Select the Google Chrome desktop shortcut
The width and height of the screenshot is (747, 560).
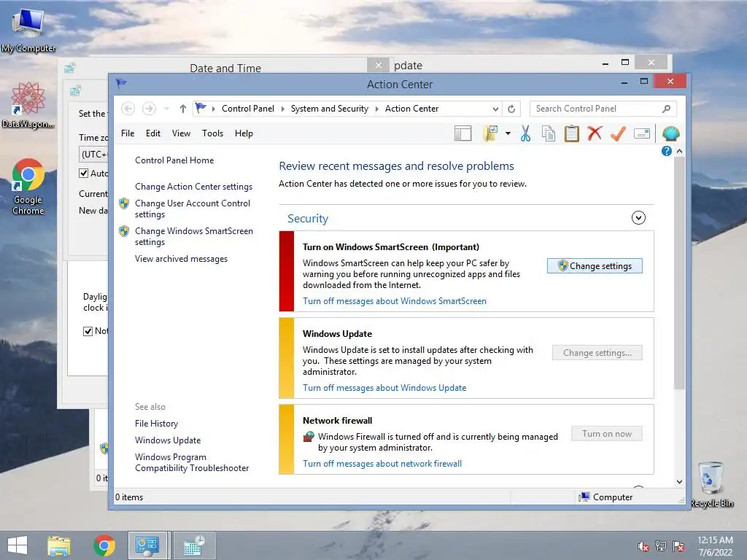[x=28, y=187]
